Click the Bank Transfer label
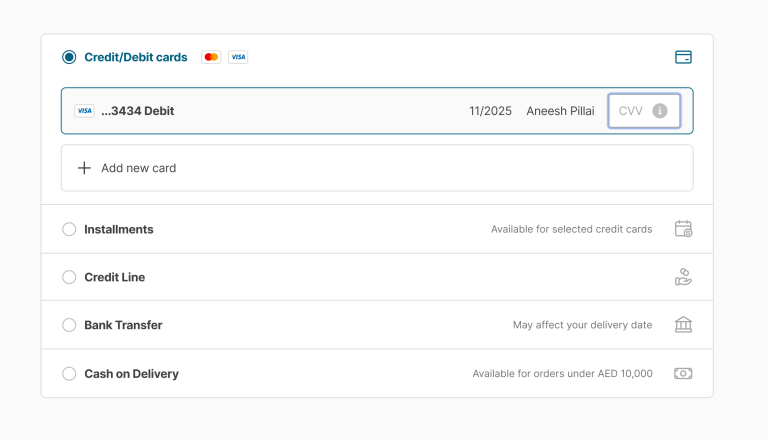This screenshot has height=440, width=768. pos(123,325)
